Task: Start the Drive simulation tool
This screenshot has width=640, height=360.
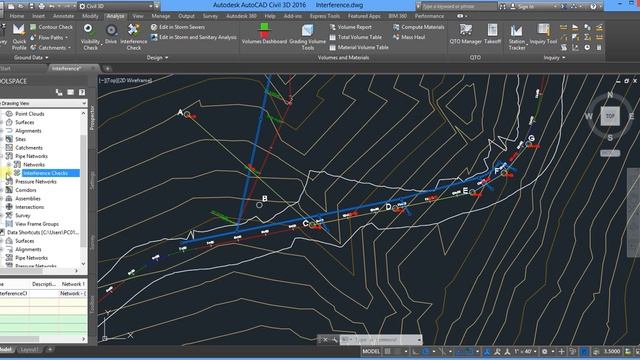Action: click(x=111, y=34)
